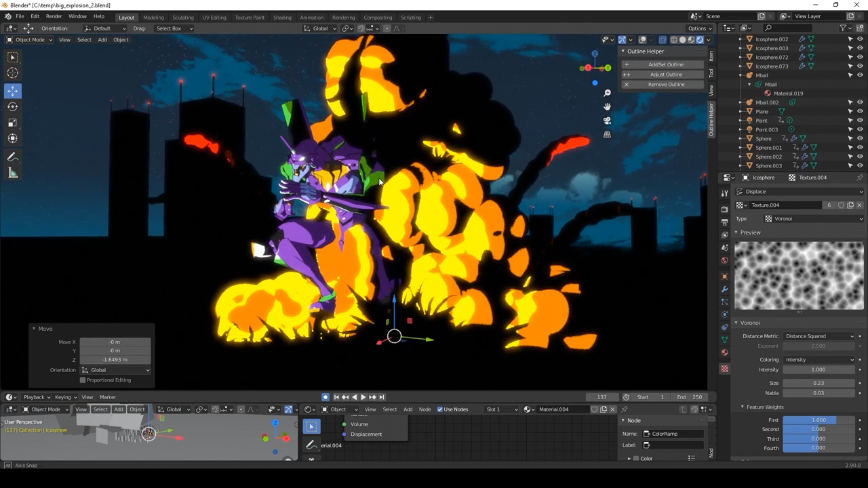Unlink Texture.004 with the X icon
This screenshot has width=868, height=488.
(x=859, y=205)
